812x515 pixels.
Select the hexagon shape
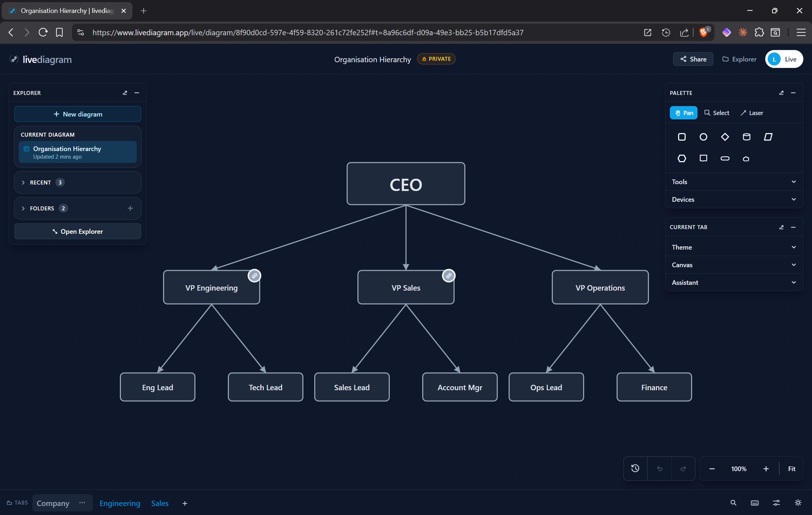(682, 158)
